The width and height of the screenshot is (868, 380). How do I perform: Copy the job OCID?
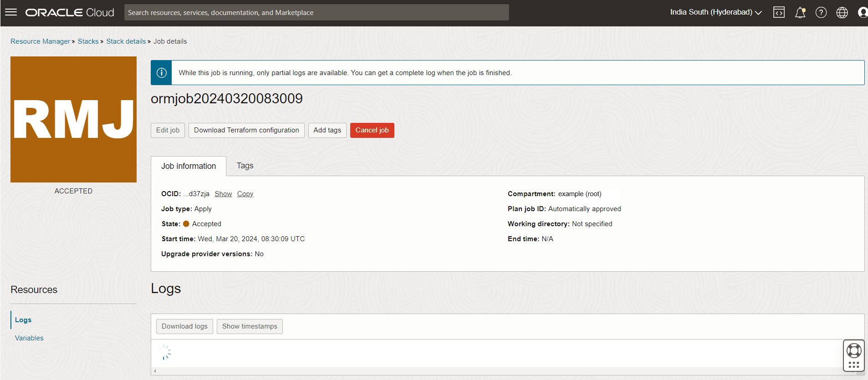pyautogui.click(x=245, y=194)
